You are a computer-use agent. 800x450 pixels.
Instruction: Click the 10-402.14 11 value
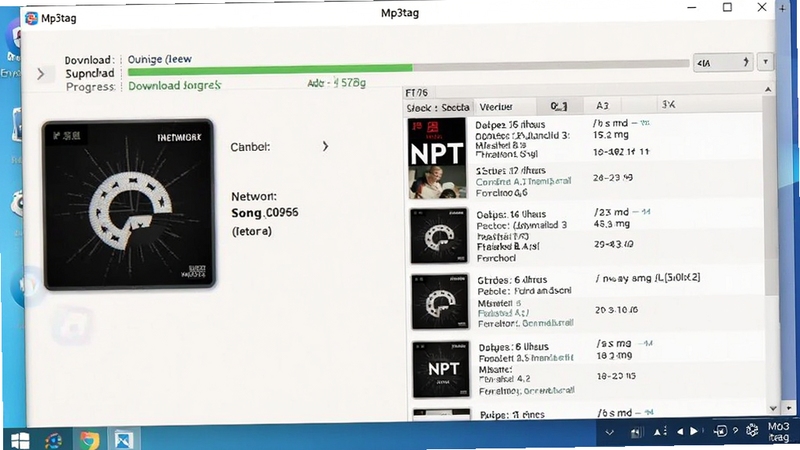tap(621, 152)
